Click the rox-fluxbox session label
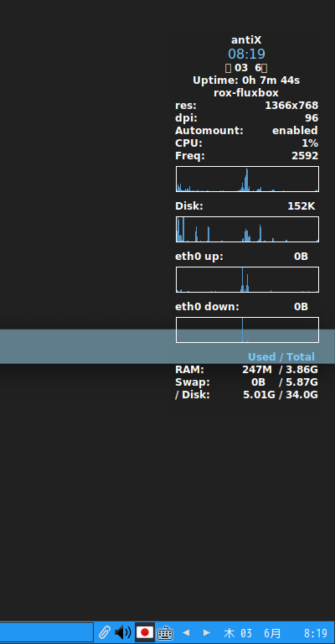The image size is (335, 644). 246,93
